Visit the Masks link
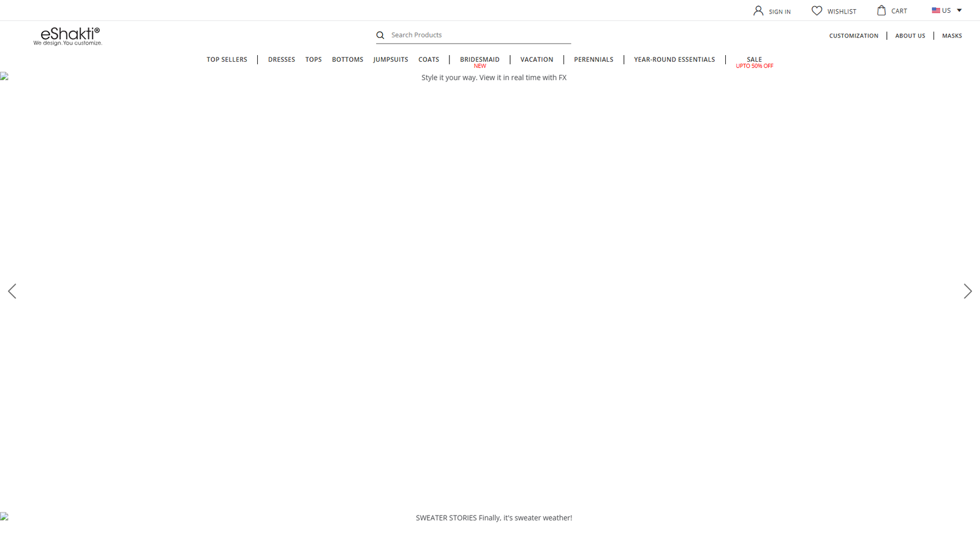The image size is (980, 551). click(x=951, y=36)
